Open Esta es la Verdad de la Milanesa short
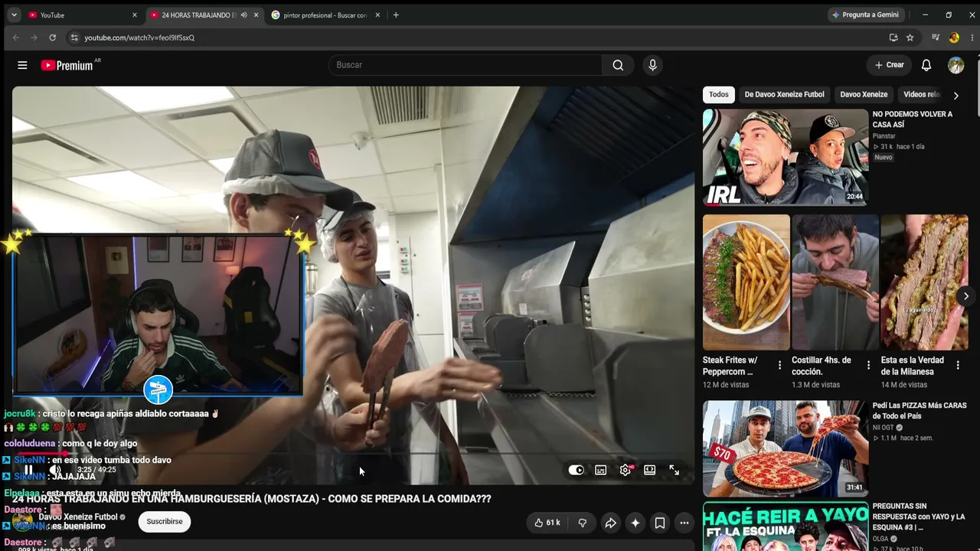The image size is (980, 551). pyautogui.click(x=924, y=282)
